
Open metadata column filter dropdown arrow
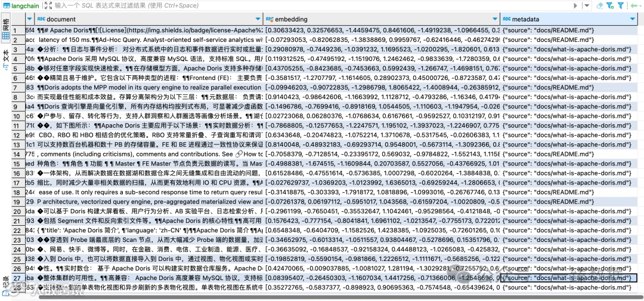click(632, 19)
